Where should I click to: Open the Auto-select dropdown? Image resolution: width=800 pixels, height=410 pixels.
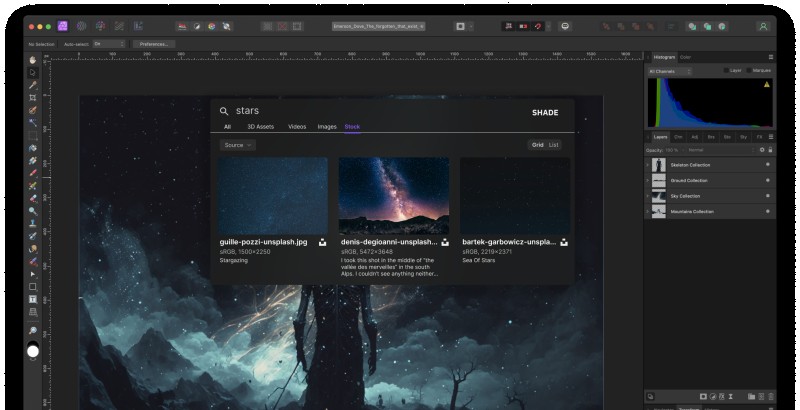[x=109, y=44]
